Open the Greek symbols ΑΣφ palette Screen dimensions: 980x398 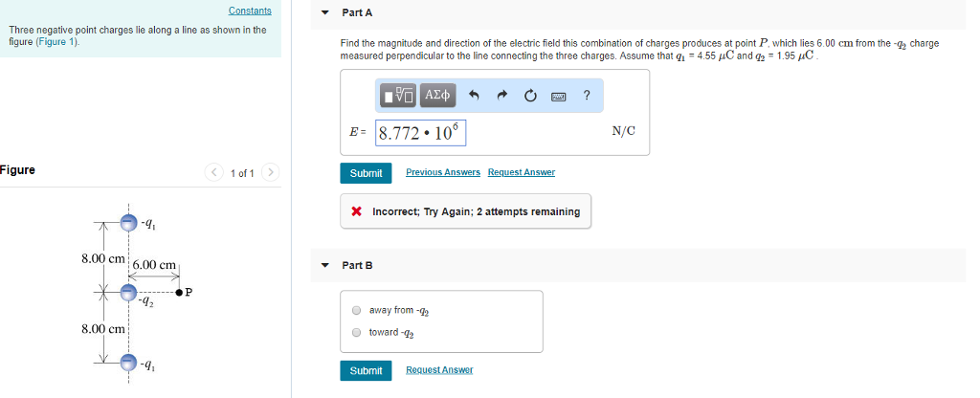437,96
